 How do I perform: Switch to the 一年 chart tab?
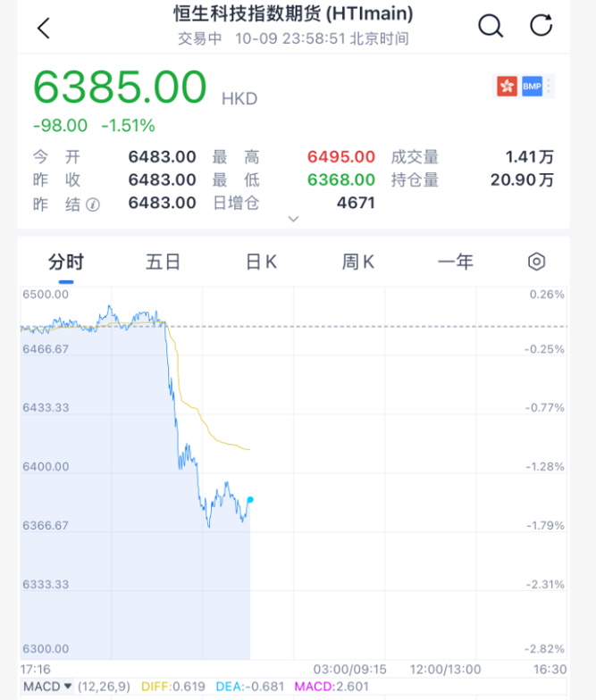coord(456,262)
